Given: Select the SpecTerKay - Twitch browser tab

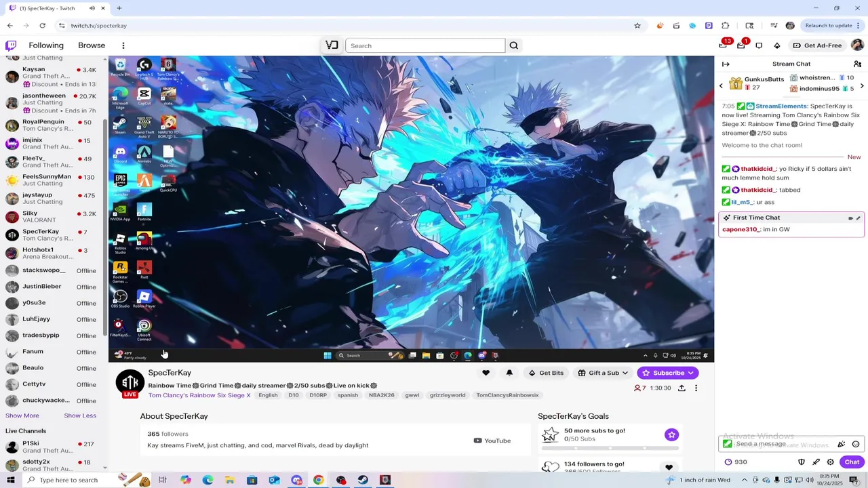Looking at the screenshot, I should click(57, 8).
